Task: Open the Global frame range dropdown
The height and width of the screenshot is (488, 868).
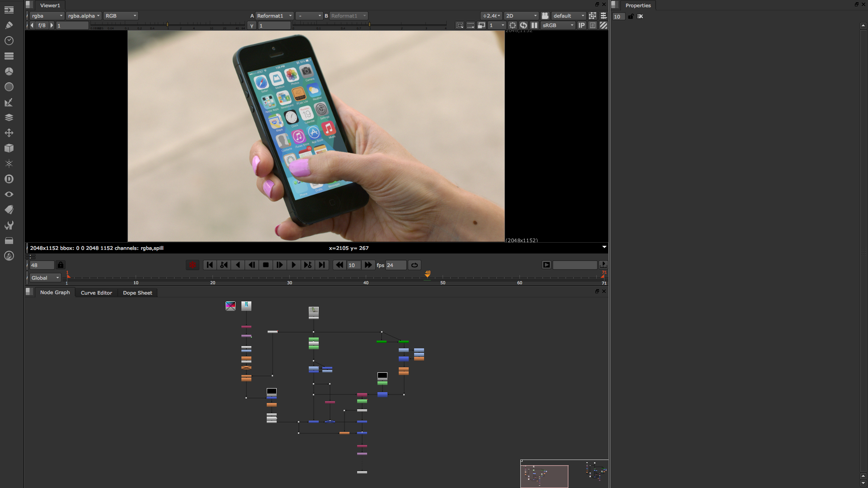Action: point(45,278)
